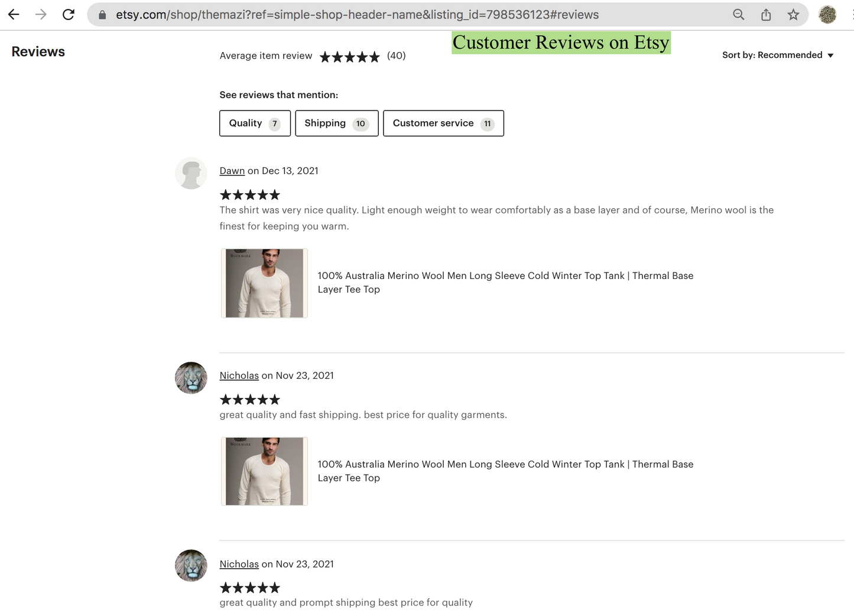
Task: Click Dawn's default avatar image
Action: pyautogui.click(x=191, y=173)
